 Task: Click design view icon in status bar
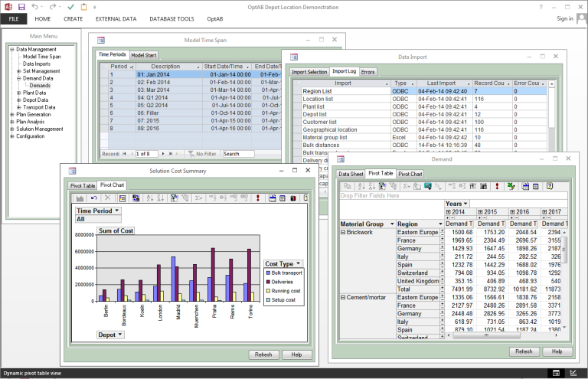[x=573, y=373]
